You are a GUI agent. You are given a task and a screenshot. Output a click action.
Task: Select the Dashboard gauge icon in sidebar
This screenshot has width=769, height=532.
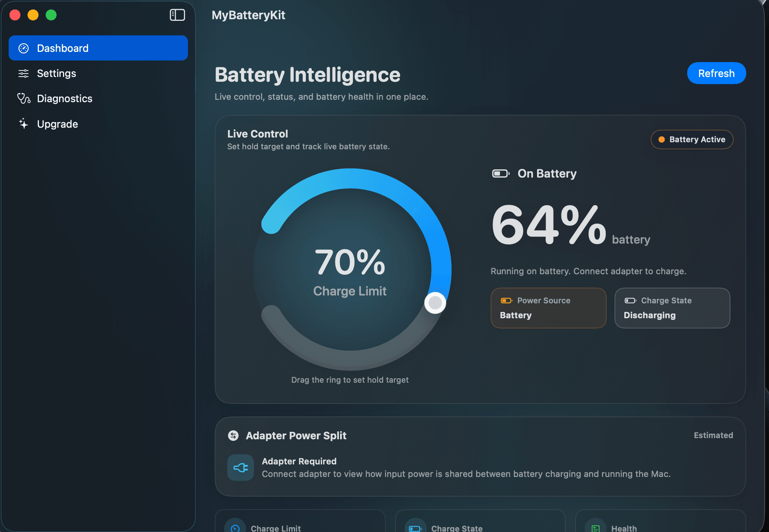(x=24, y=48)
